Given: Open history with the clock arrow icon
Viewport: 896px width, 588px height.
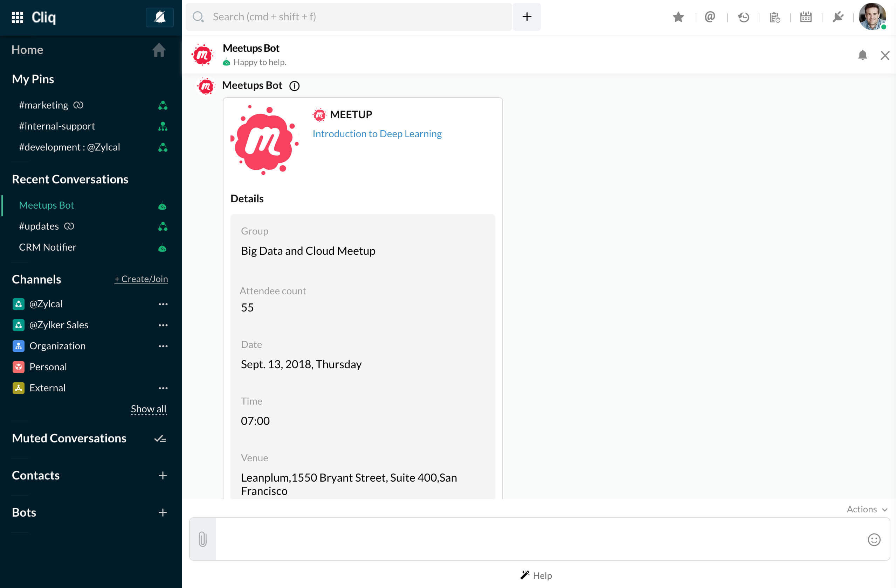Looking at the screenshot, I should point(743,17).
